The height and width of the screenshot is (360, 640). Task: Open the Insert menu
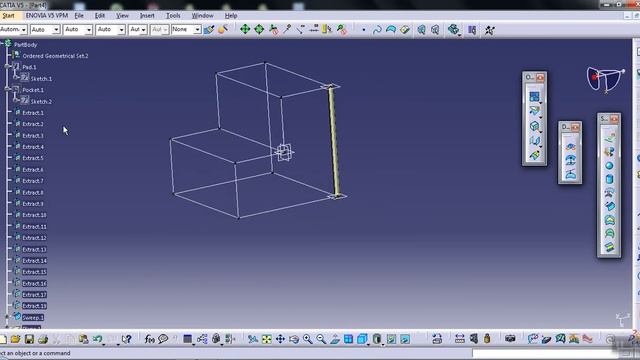(x=147, y=16)
